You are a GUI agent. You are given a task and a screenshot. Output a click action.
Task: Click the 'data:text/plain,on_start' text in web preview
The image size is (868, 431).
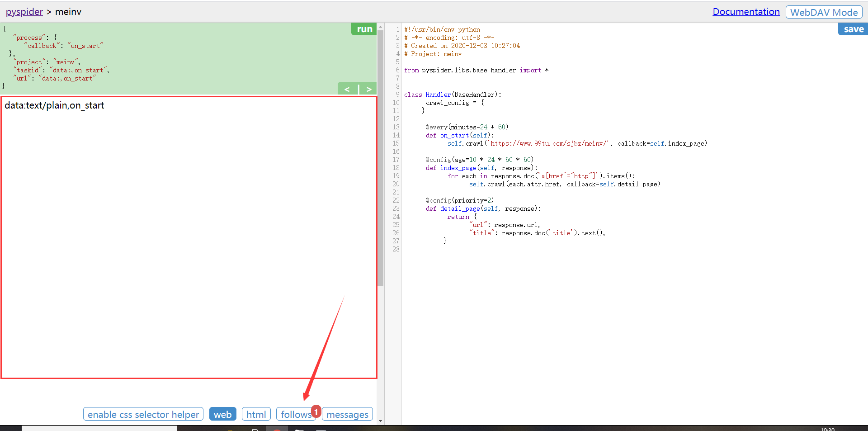click(54, 105)
